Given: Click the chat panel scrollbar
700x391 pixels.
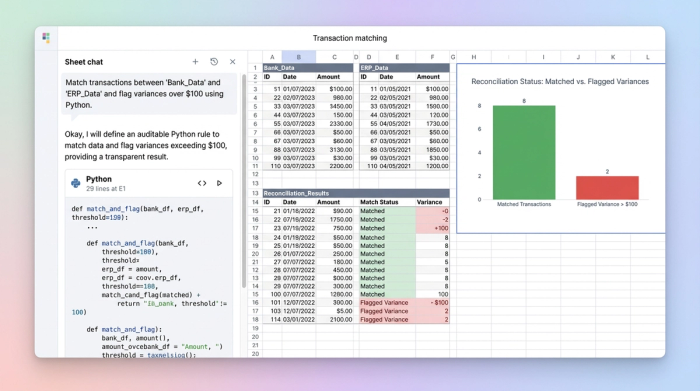Looking at the screenshot, I should [x=244, y=181].
